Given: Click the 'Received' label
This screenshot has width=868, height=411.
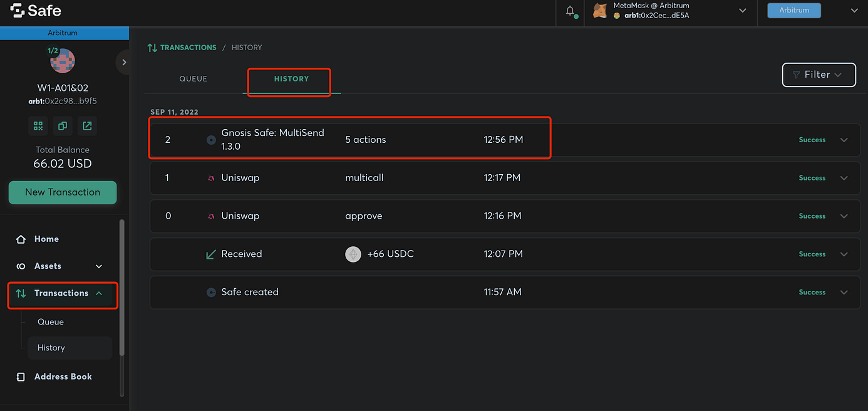Looking at the screenshot, I should pos(242,254).
